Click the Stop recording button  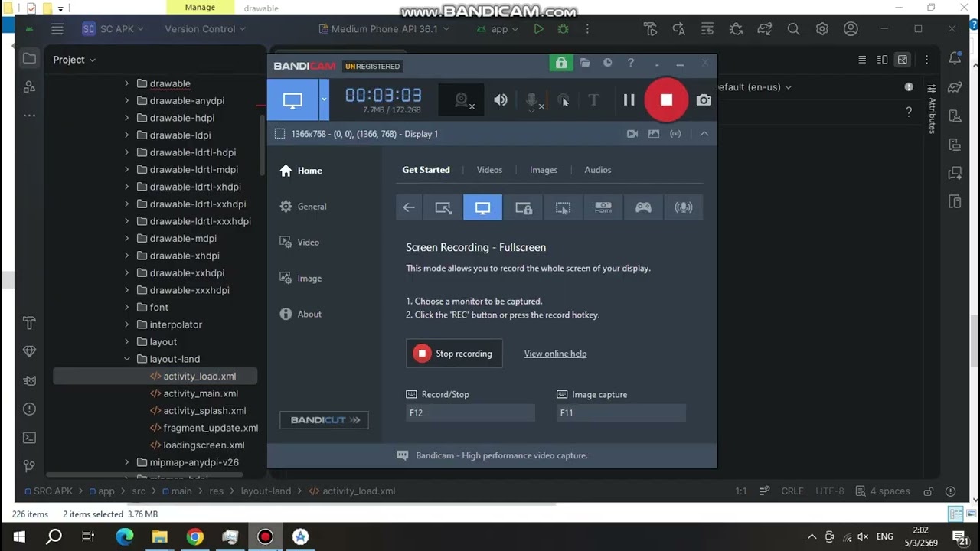point(454,354)
